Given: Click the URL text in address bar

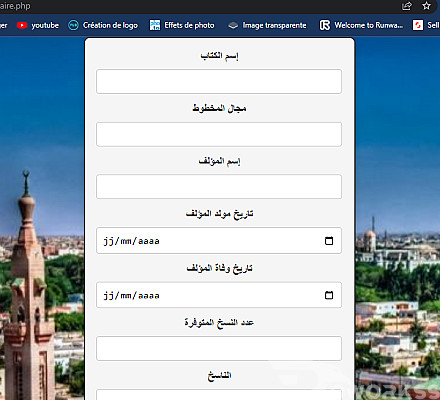Looking at the screenshot, I should (x=15, y=6).
